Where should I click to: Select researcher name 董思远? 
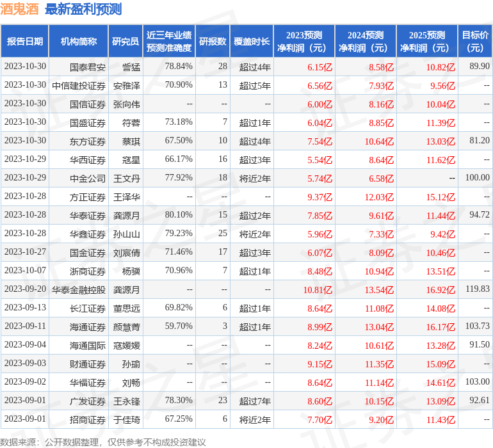127,308
